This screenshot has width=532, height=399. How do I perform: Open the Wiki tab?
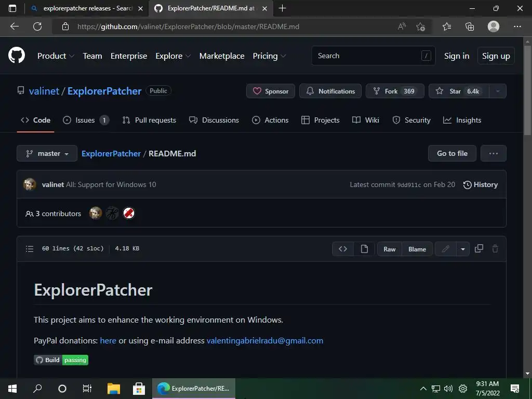pos(365,120)
